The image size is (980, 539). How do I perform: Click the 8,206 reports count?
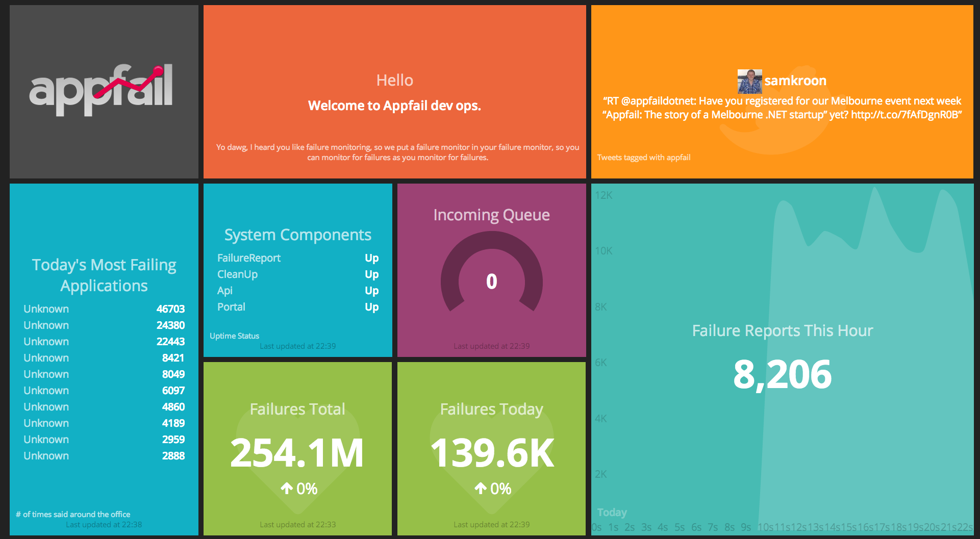(x=783, y=375)
